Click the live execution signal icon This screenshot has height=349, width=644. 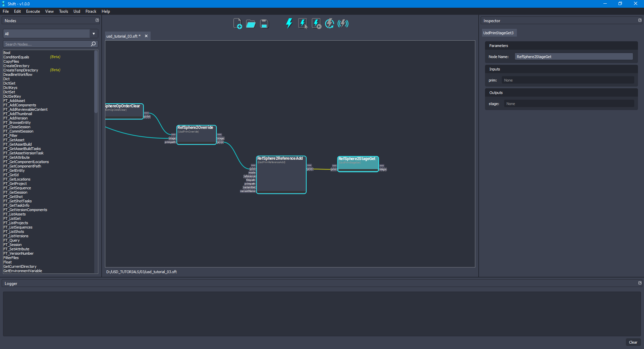[343, 23]
